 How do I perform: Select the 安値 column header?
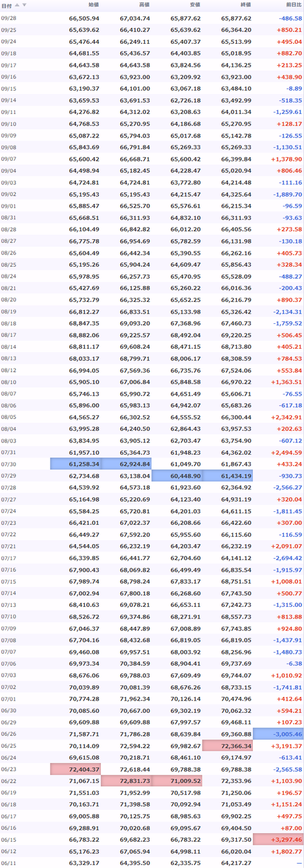pos(195,5)
